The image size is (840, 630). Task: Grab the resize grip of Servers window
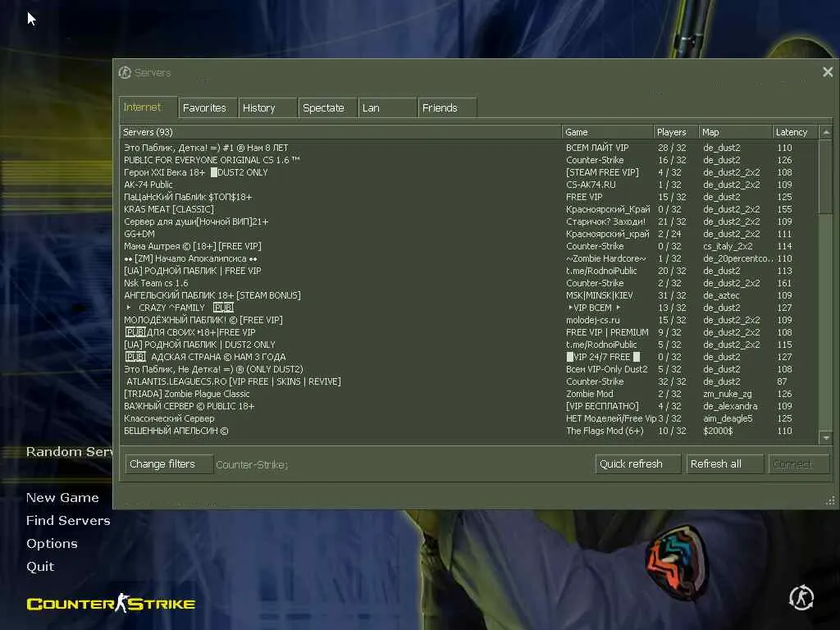point(830,501)
